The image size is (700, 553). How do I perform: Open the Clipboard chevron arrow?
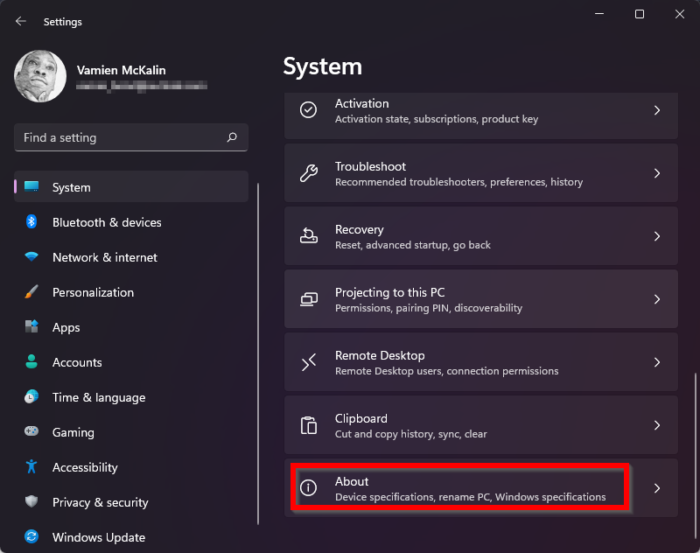[657, 425]
